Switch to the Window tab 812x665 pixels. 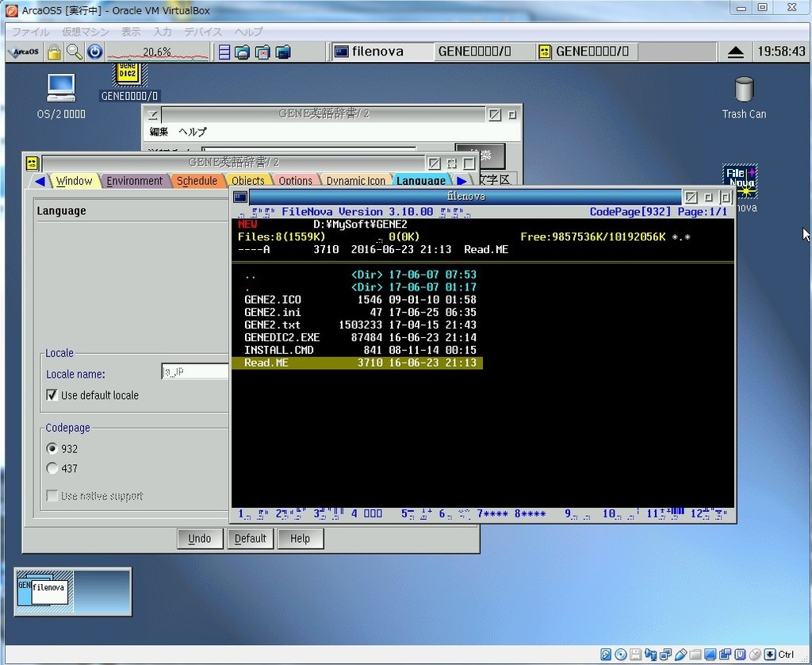[x=74, y=181]
